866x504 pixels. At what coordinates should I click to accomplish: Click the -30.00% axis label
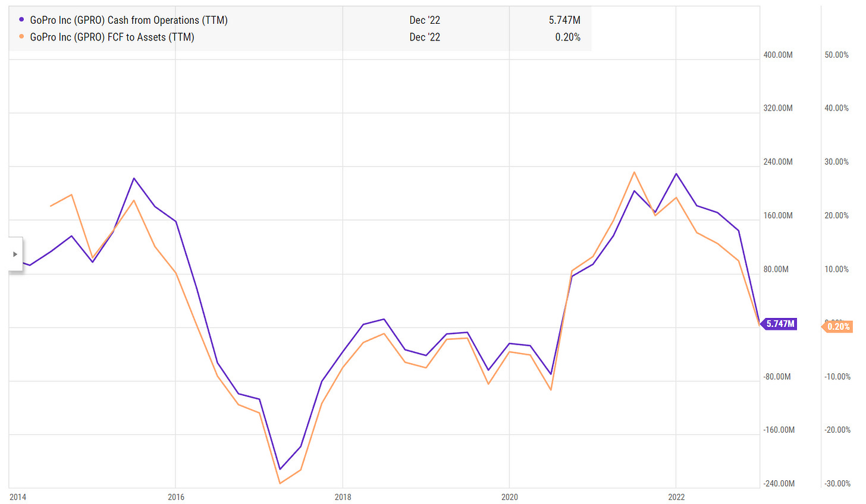(x=837, y=484)
